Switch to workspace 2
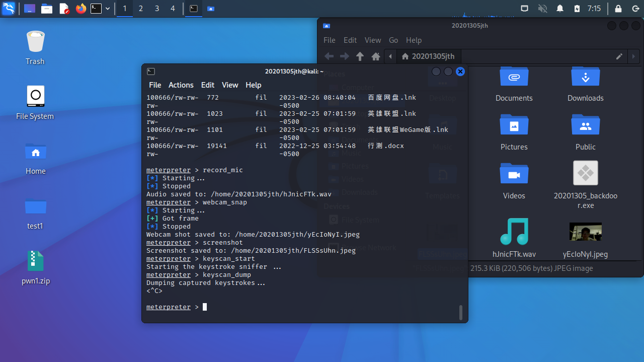The width and height of the screenshot is (644, 362). [141, 9]
